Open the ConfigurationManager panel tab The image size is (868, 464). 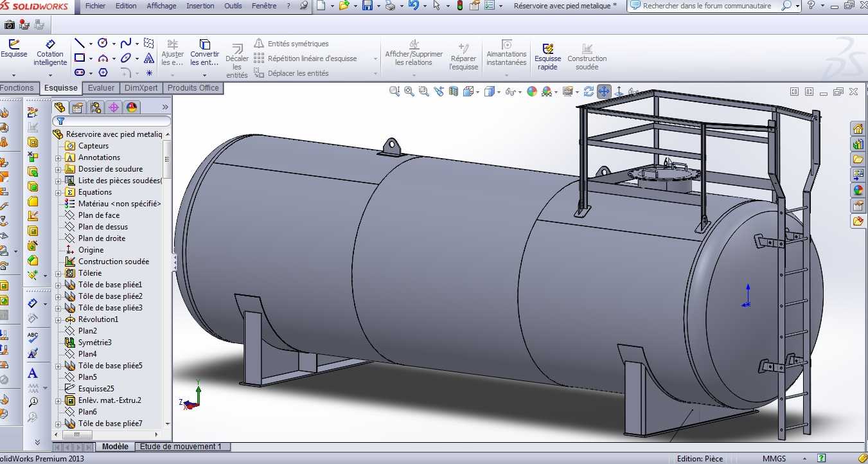(x=96, y=107)
